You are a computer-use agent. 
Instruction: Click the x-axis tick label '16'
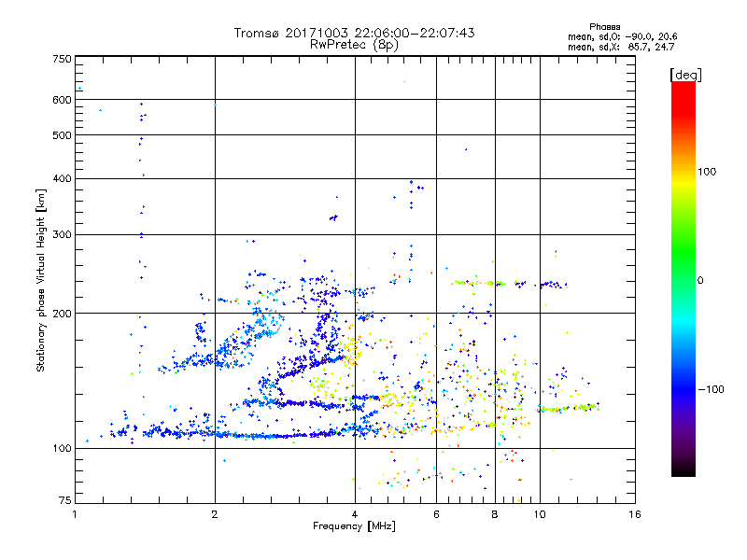pyautogui.click(x=635, y=514)
